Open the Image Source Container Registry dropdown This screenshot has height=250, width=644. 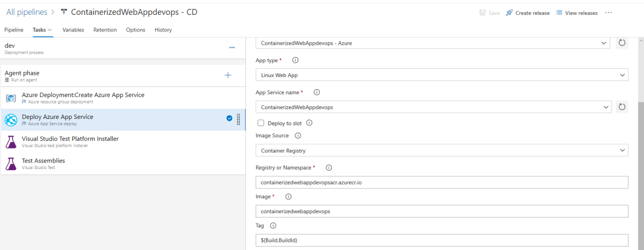pos(442,150)
